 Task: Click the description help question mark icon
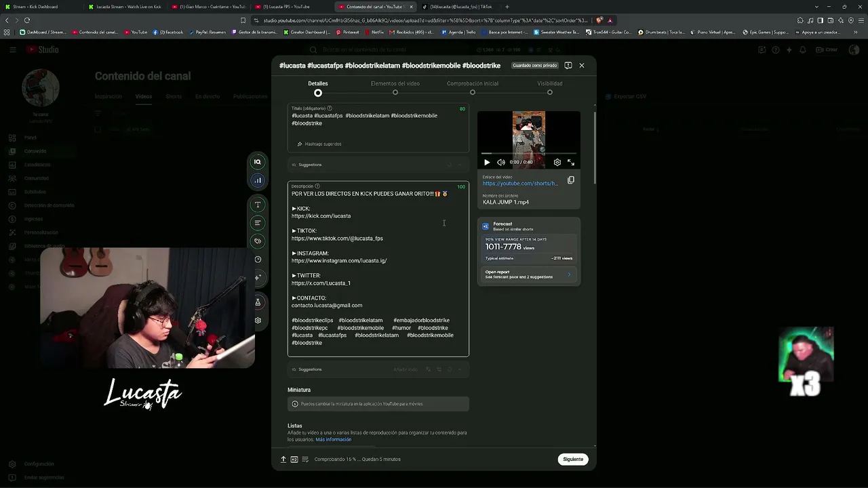click(317, 186)
